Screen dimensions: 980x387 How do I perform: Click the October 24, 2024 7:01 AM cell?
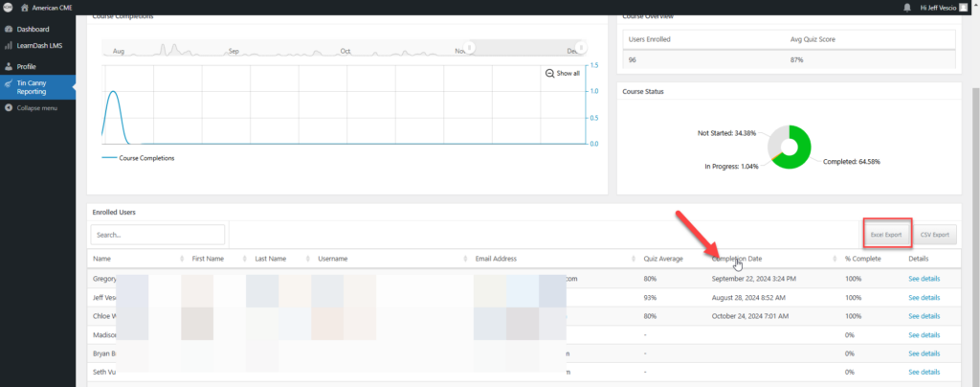click(x=749, y=316)
